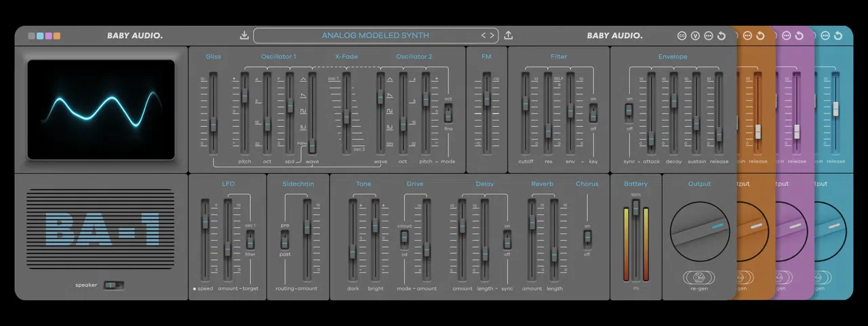Viewport: 868px width, 326px height.
Task: Select the orange color theme square
Action: (x=57, y=36)
